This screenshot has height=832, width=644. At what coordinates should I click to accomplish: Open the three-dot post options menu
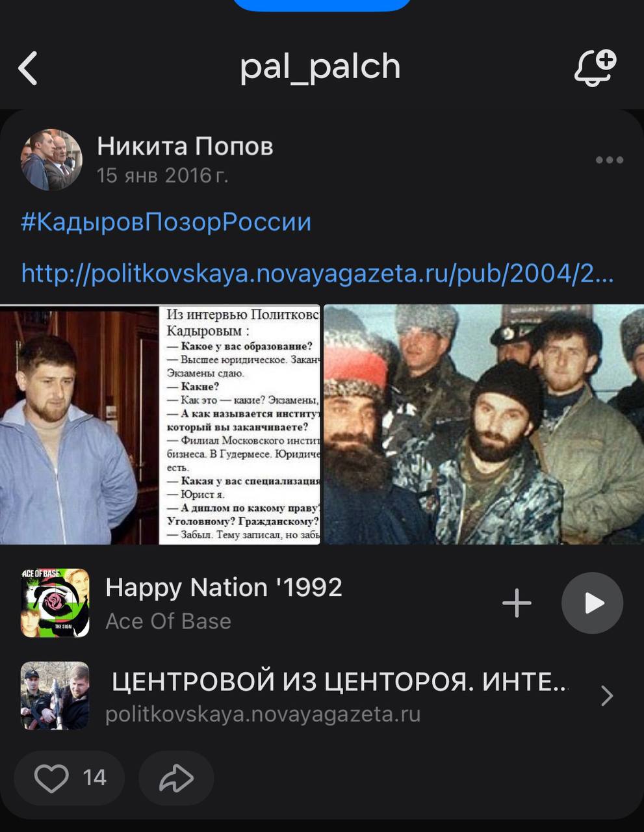pos(609,160)
